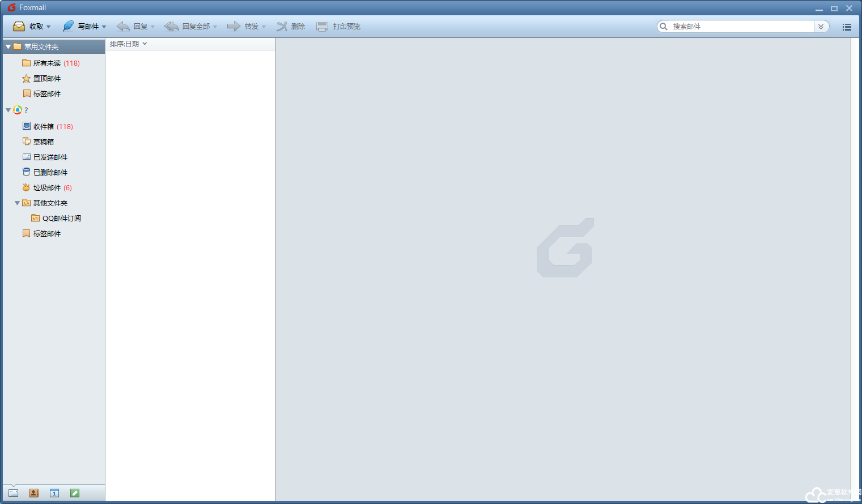Click the 置顶邮件 star icon

pos(26,78)
